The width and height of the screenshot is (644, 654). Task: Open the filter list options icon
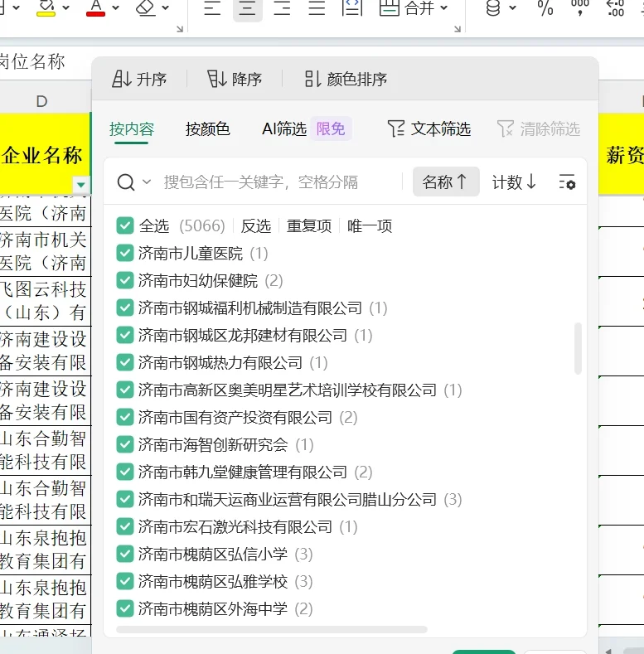click(x=567, y=182)
